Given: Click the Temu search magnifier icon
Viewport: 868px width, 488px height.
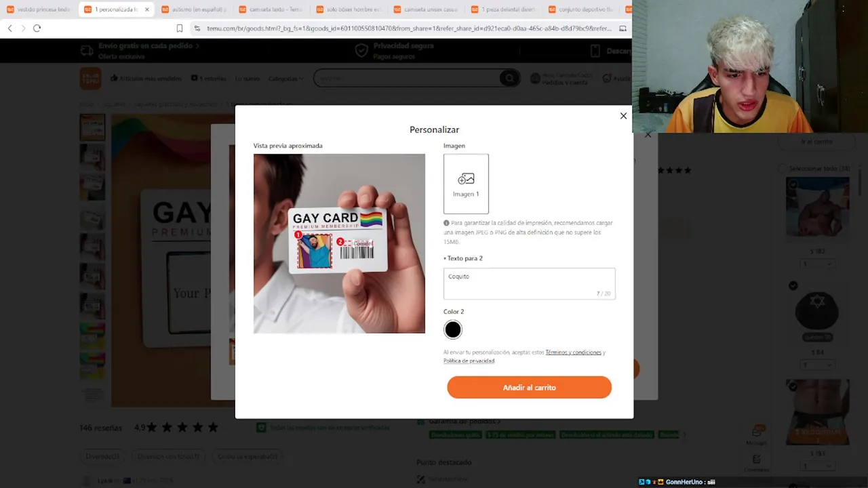Looking at the screenshot, I should (x=508, y=79).
